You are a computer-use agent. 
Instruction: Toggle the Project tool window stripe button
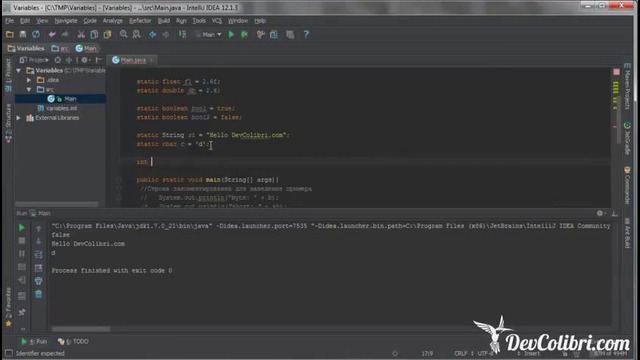click(x=8, y=76)
